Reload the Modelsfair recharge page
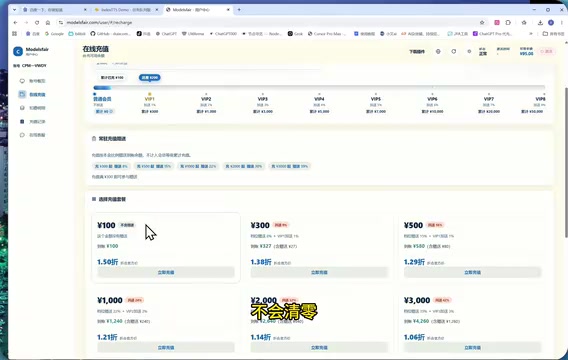The height and width of the screenshot is (360, 568). point(37,22)
